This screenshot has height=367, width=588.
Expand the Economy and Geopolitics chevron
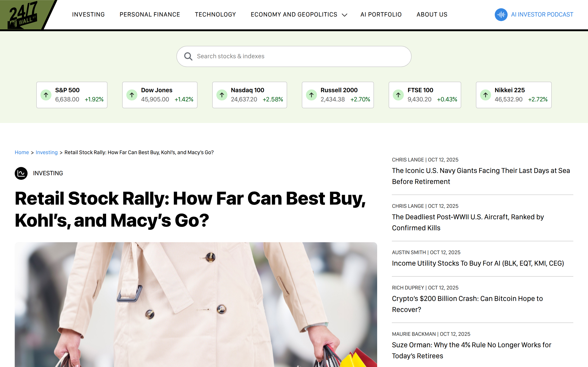(x=344, y=15)
